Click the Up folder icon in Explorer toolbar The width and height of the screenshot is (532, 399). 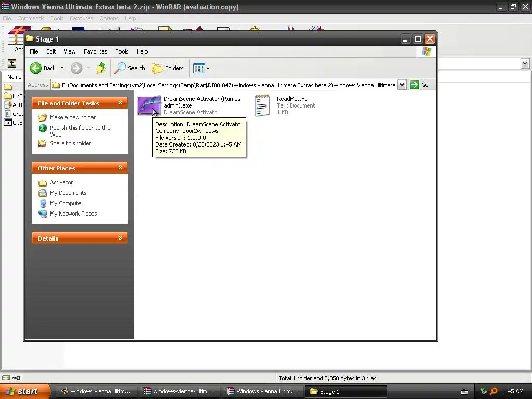click(101, 68)
